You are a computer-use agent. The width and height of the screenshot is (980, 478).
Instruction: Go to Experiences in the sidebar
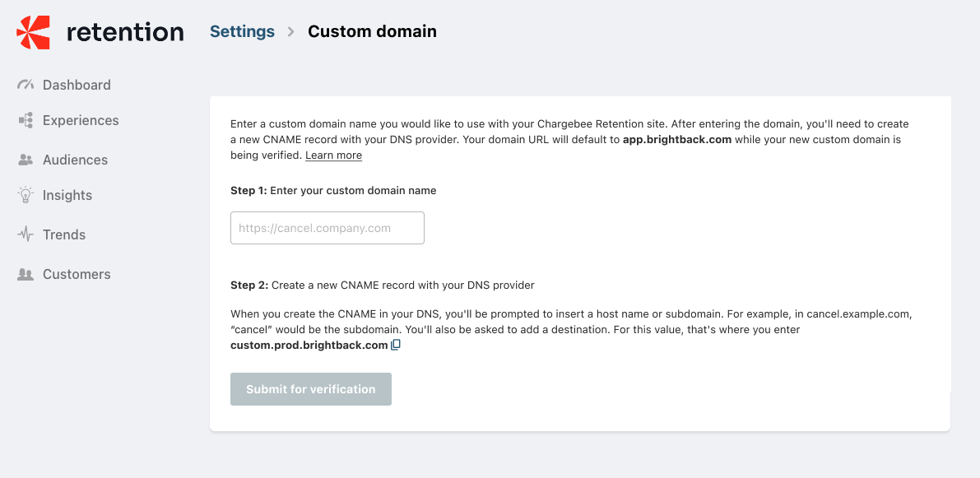click(81, 120)
